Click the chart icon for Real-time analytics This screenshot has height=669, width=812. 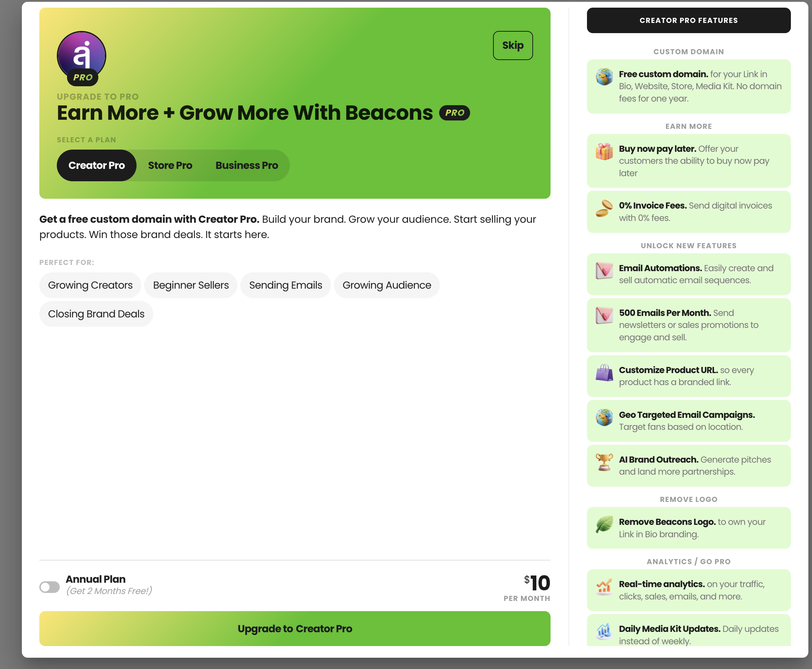click(x=604, y=586)
